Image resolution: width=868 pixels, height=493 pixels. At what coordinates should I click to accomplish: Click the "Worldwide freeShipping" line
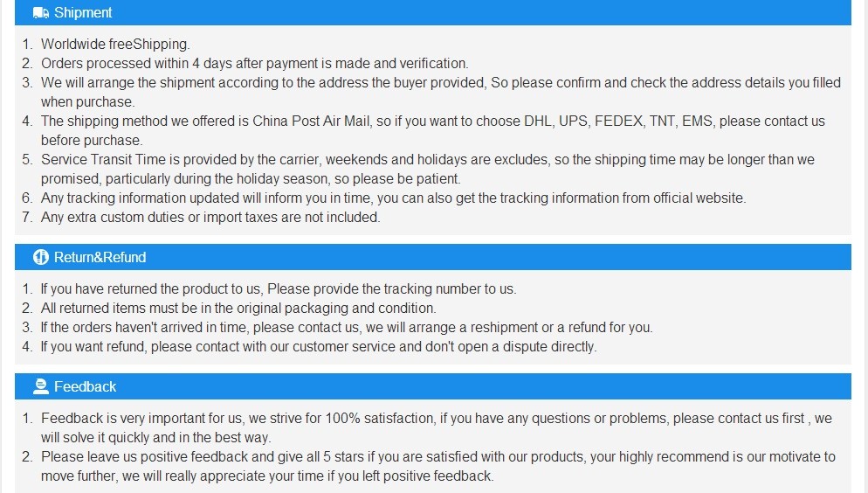pos(115,44)
